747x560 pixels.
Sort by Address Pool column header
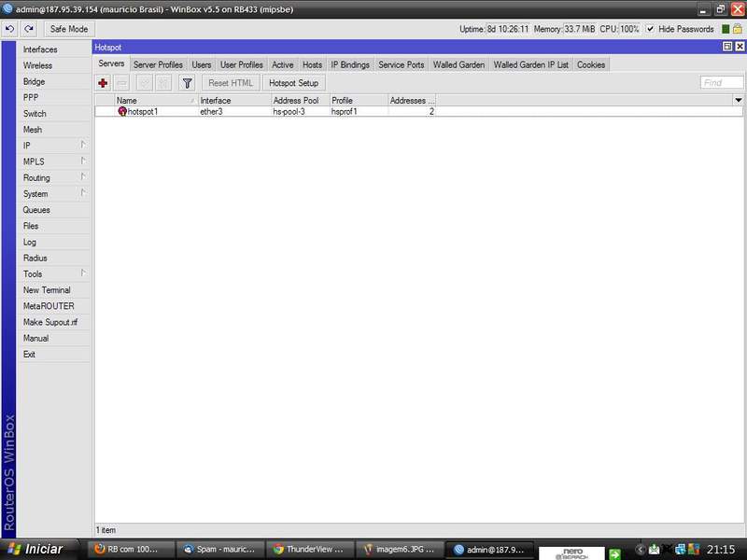tap(300, 101)
